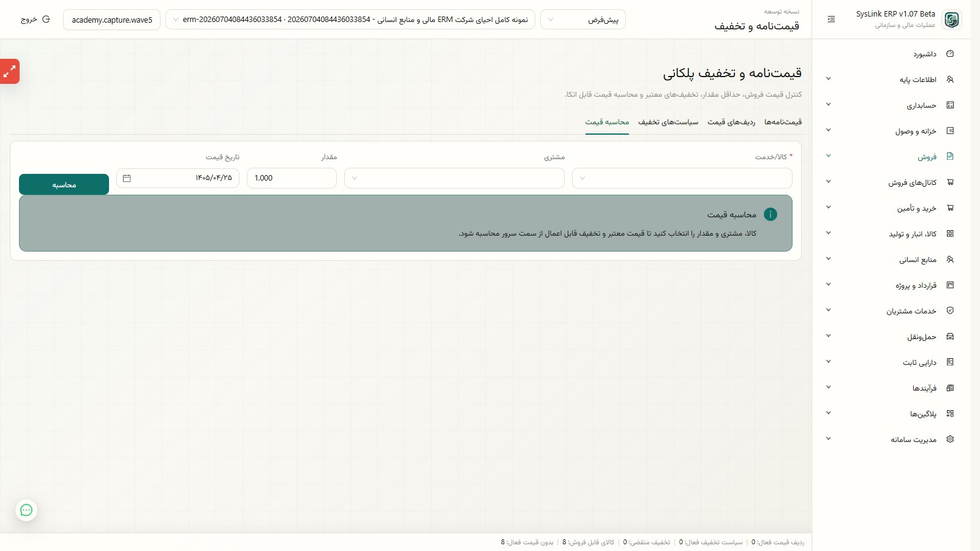The image size is (980, 551).
Task: Expand the خدمات مشتریان chevron
Action: pos(828,310)
